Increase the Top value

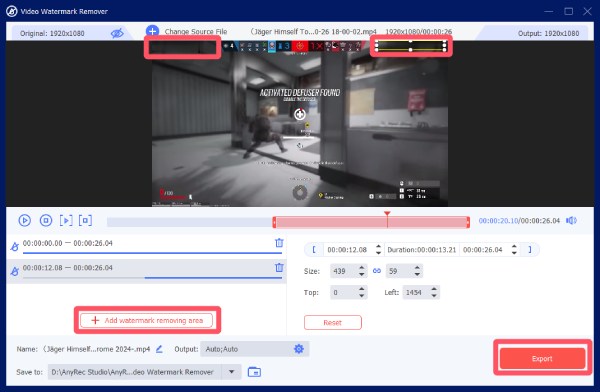(x=362, y=289)
